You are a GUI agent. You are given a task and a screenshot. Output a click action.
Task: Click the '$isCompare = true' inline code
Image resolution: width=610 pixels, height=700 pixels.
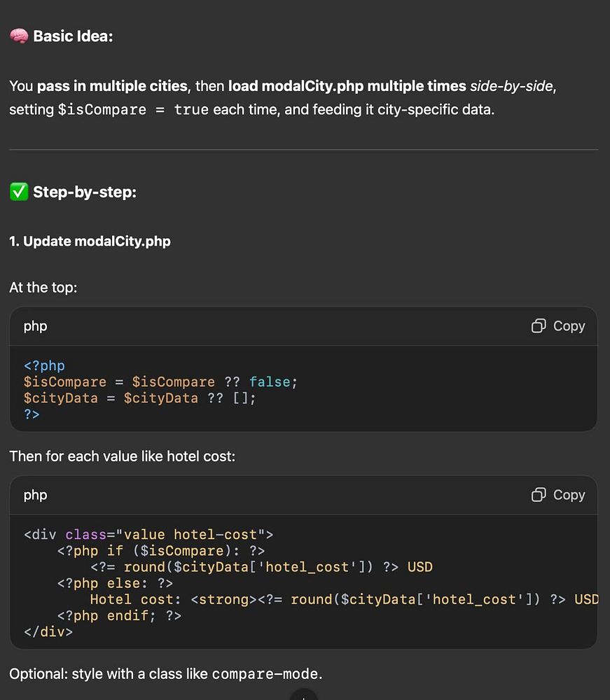133,110
